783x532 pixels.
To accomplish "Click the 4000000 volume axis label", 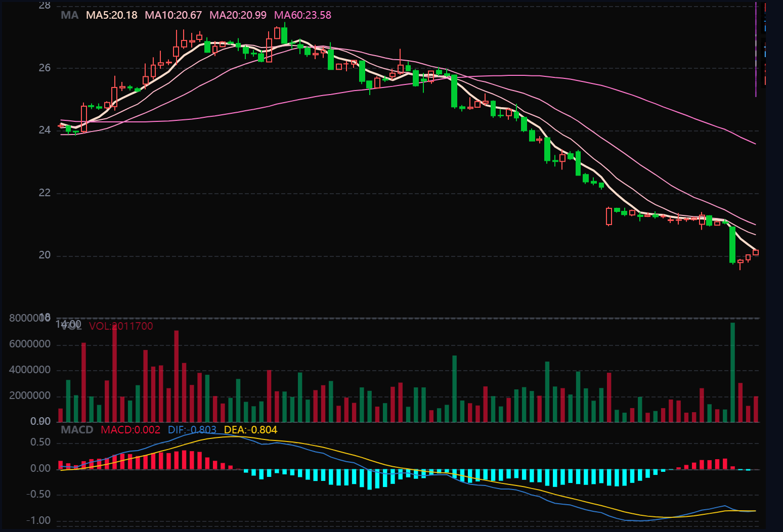I will click(x=30, y=370).
